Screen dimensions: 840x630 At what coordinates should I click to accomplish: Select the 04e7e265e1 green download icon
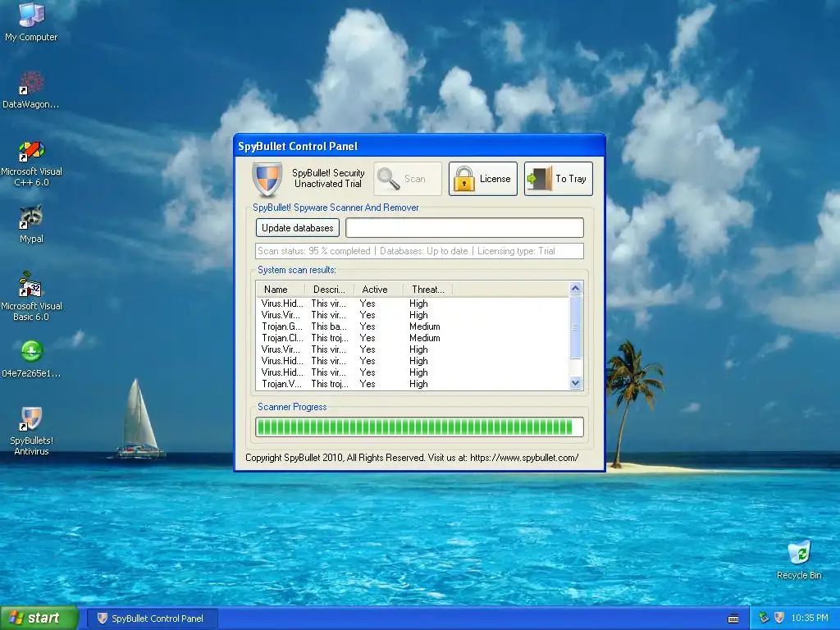click(x=31, y=358)
